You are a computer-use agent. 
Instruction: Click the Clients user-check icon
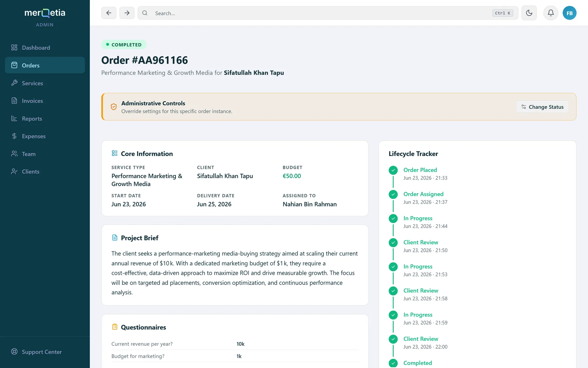[x=14, y=171]
